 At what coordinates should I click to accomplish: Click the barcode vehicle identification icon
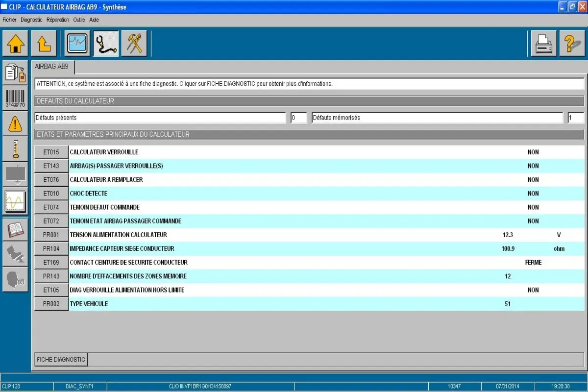(x=15, y=98)
